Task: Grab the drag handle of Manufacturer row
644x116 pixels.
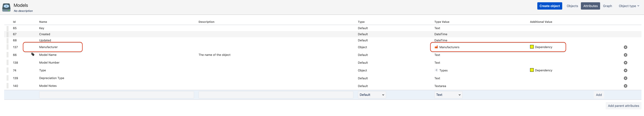Action: click(8, 47)
